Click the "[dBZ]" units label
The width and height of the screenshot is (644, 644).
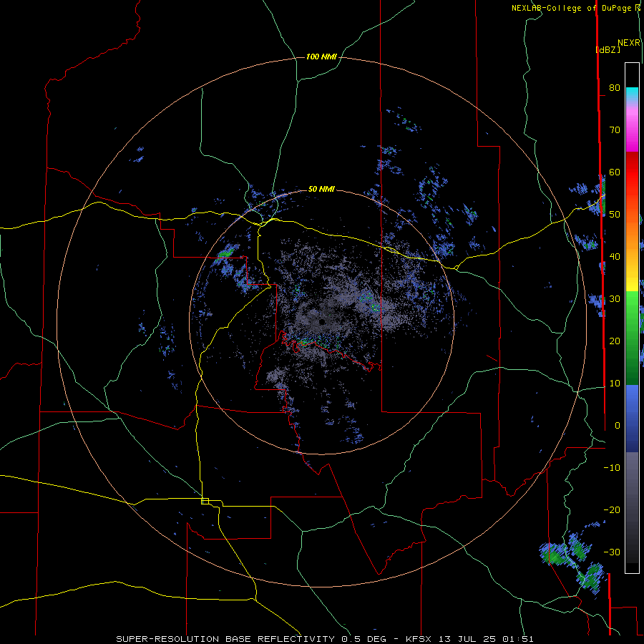point(608,49)
